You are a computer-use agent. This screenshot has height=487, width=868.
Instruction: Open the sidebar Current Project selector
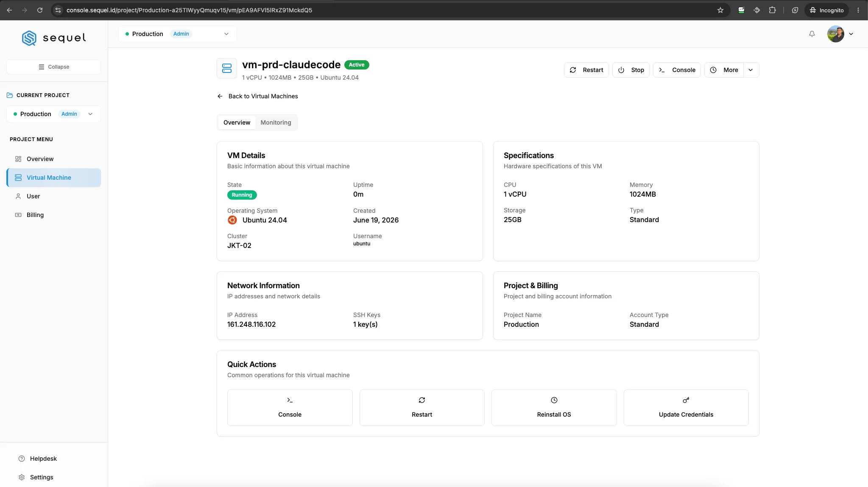[x=53, y=114]
